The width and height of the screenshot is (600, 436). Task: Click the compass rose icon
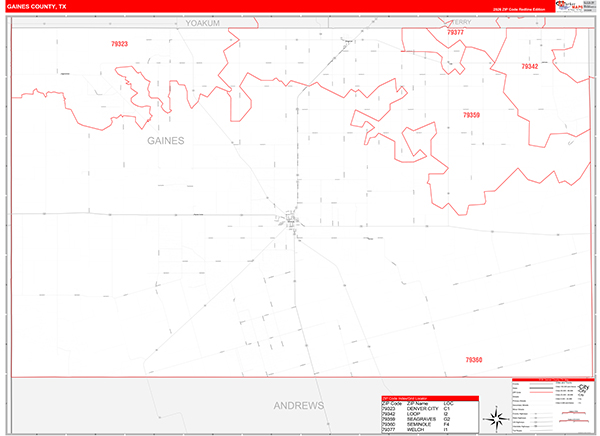click(496, 419)
